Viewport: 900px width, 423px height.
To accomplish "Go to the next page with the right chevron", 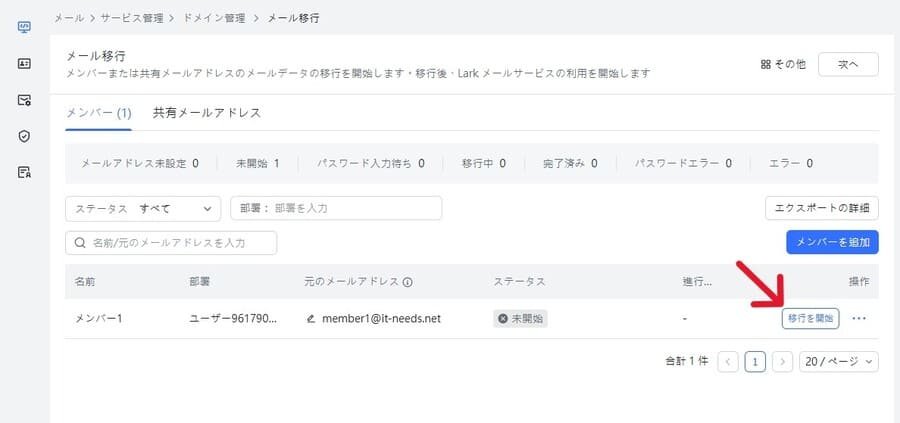I will (783, 361).
